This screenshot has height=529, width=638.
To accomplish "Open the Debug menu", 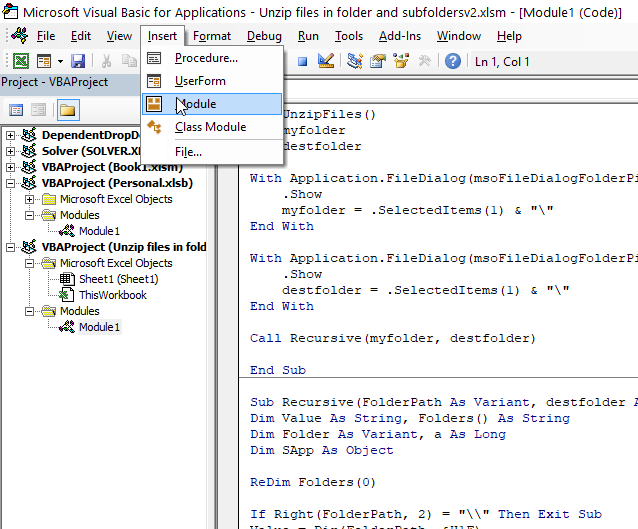I will 264,36.
